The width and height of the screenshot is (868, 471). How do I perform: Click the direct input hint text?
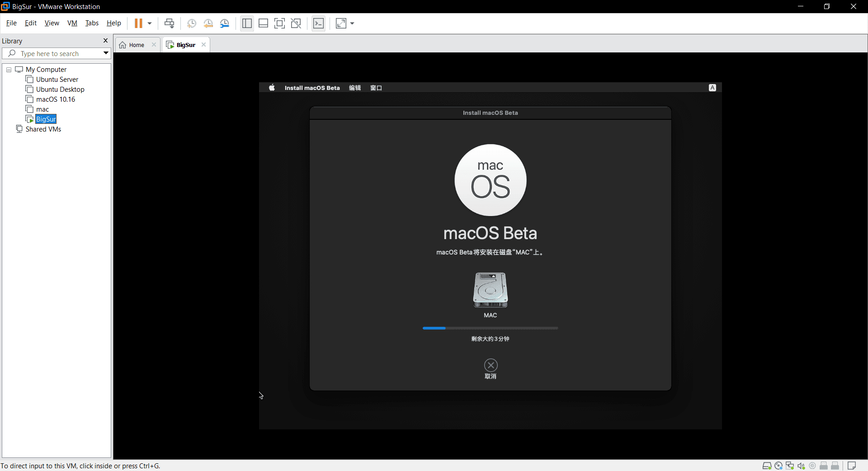coord(80,466)
